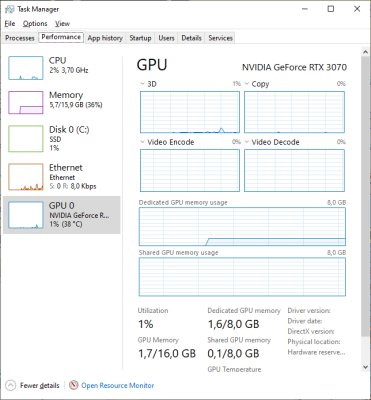This screenshot has width=371, height=400.
Task: Open the View menu
Action: 62,24
